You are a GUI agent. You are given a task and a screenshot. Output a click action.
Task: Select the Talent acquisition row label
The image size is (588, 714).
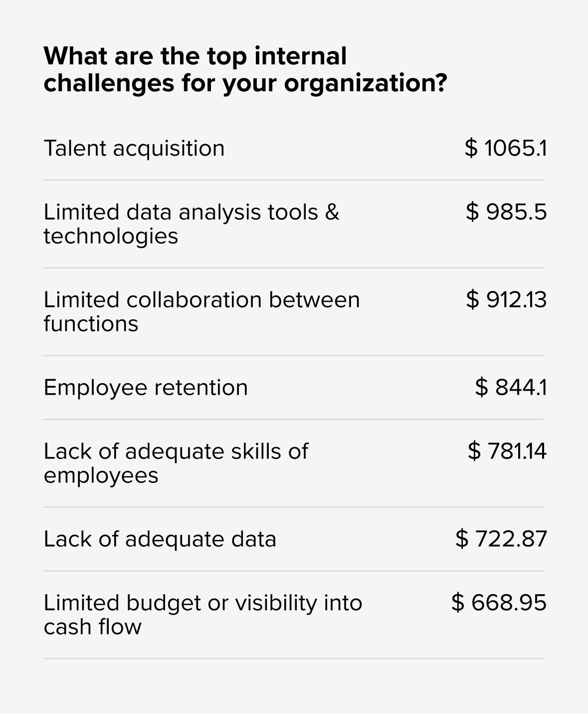point(134,148)
